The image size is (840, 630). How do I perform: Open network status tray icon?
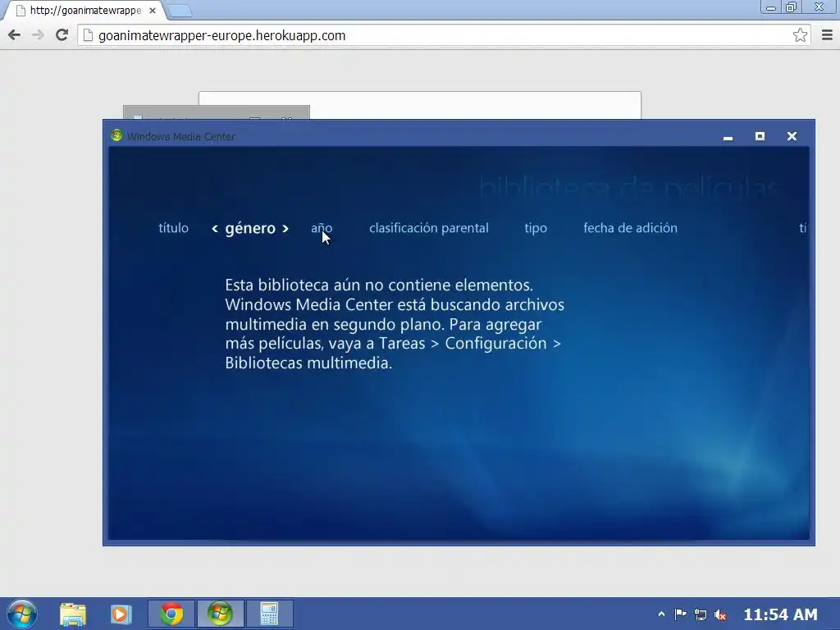[x=701, y=614]
